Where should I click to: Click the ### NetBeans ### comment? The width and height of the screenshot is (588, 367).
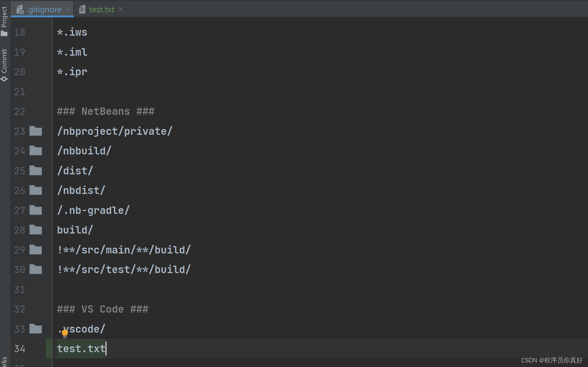[106, 111]
